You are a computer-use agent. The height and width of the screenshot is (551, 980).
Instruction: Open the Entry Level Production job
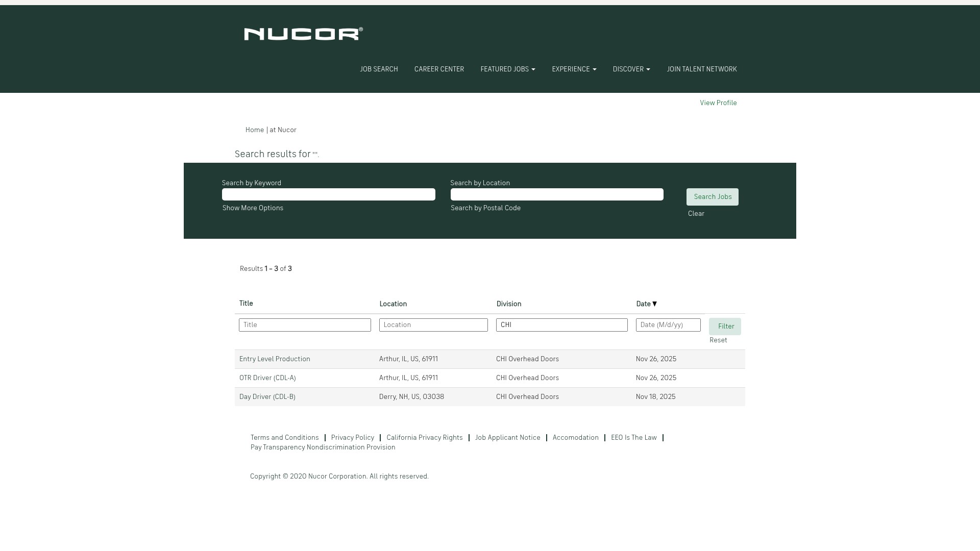coord(275,359)
